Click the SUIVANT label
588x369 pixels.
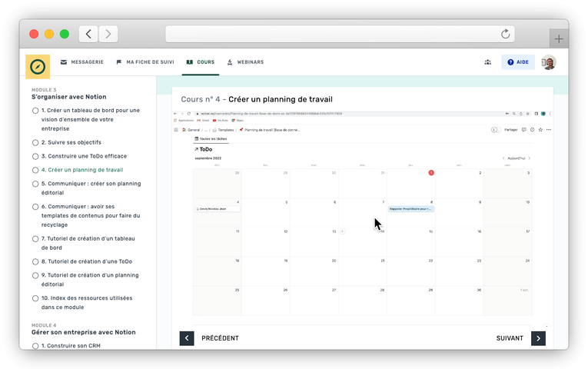coord(510,338)
